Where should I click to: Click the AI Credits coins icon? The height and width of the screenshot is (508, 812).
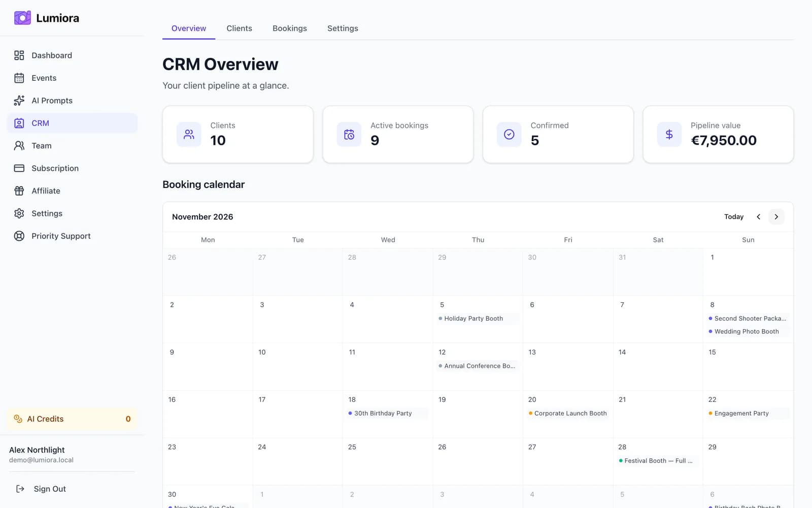click(x=18, y=419)
